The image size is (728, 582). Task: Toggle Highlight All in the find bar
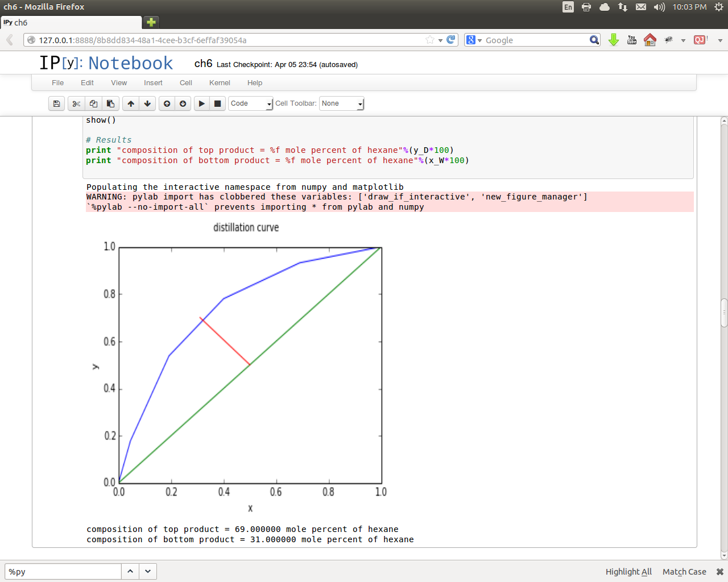coord(628,572)
